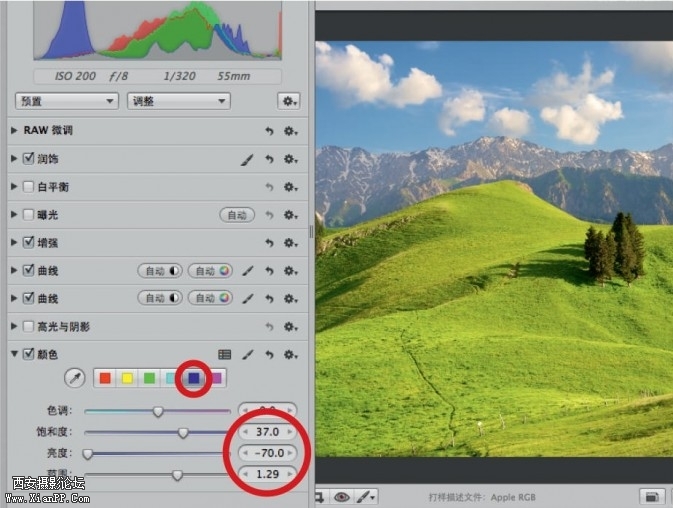Image resolution: width=673 pixels, height=508 pixels.
Task: Click the color eyedropper tool
Action: click(x=74, y=378)
